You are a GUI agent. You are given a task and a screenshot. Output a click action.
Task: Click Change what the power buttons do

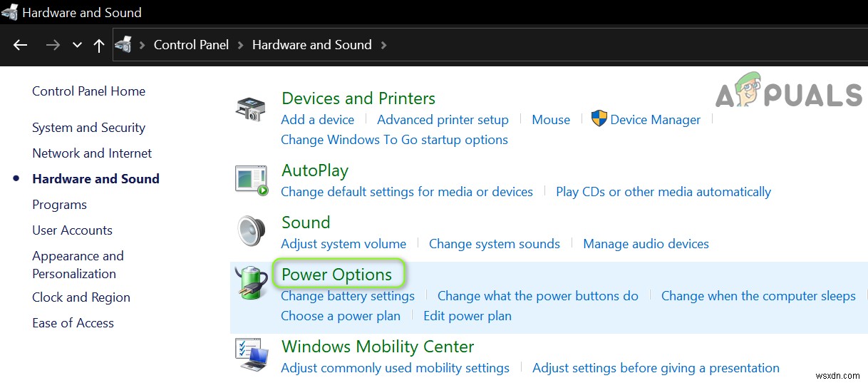pos(537,295)
